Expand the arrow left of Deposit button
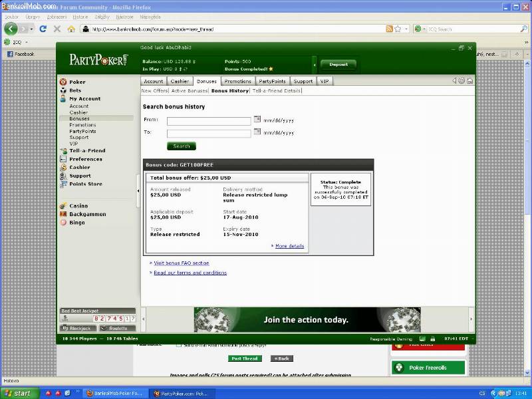 [x=315, y=65]
